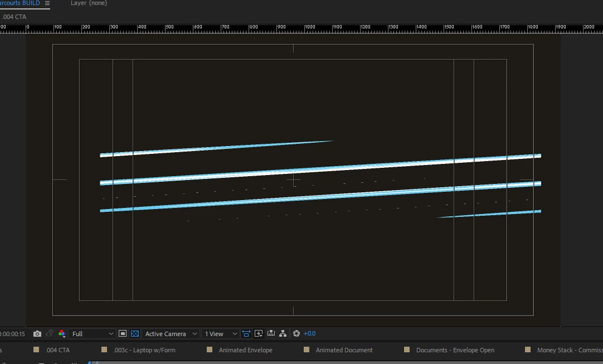Toggle Pixel Aspect Ratio Correction
This screenshot has height=364, width=603.
246,333
